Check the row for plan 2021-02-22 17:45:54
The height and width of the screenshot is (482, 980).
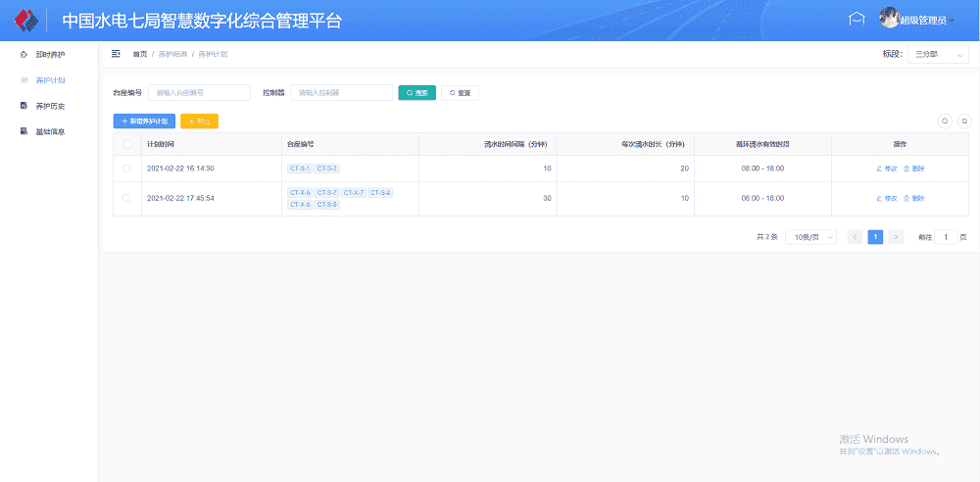(126, 198)
